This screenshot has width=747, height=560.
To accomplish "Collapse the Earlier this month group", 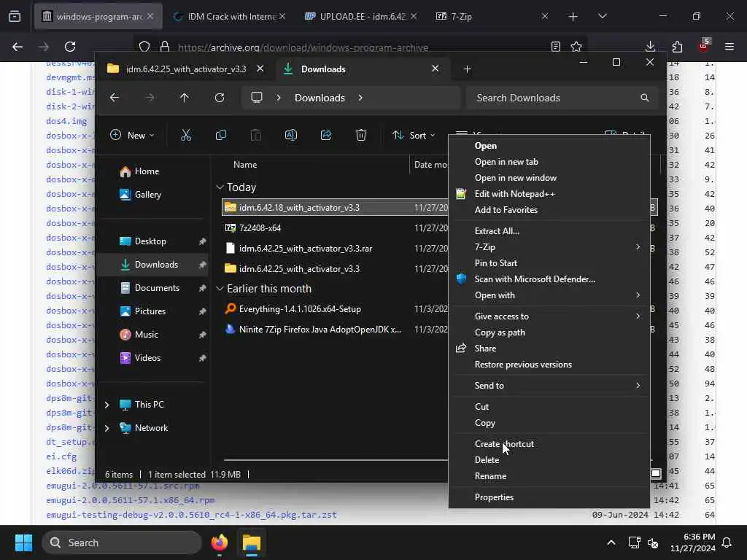I will 220,289.
